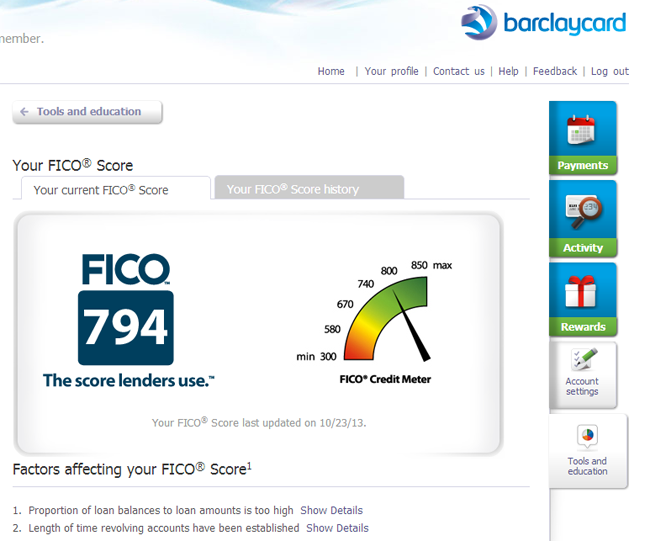This screenshot has width=650, height=541.
Task: Open Account settings checklist icon
Action: pyautogui.click(x=584, y=359)
